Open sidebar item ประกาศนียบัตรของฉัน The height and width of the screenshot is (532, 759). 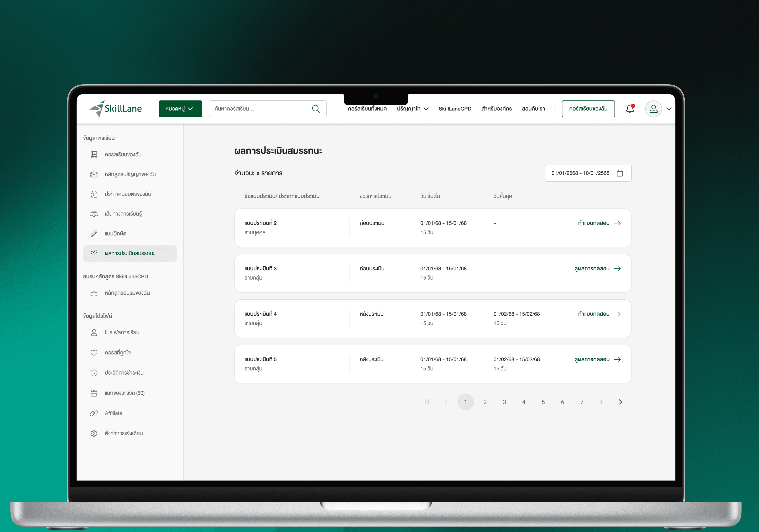coord(130,194)
